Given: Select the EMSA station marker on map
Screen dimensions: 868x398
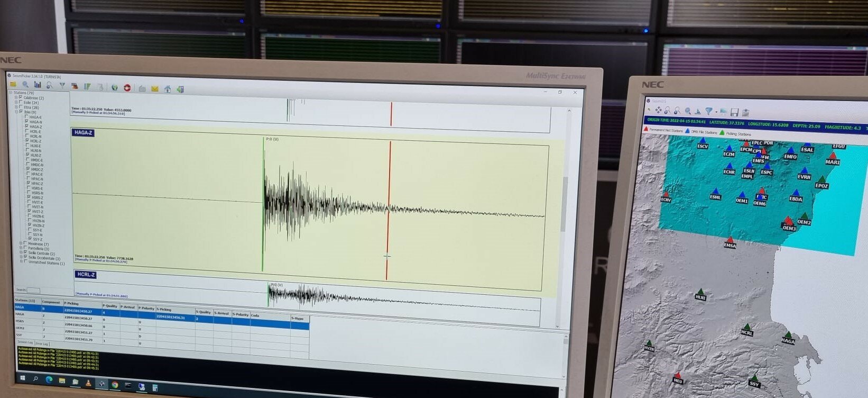Looking at the screenshot, I should (730, 242).
